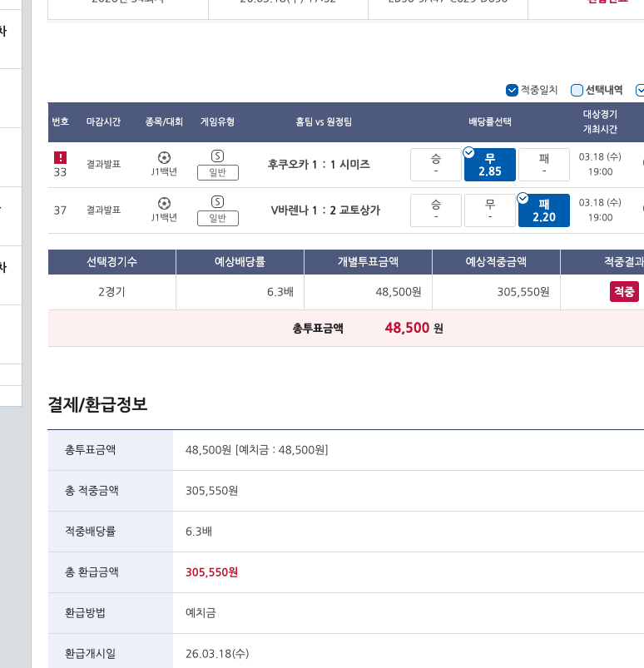The image size is (644, 668).
Task: Click the 6.3배 value beside 적중배당률
Action: tap(199, 532)
